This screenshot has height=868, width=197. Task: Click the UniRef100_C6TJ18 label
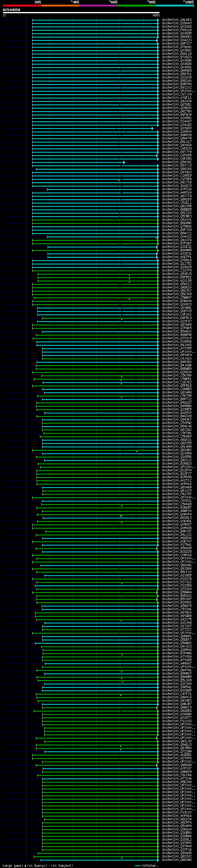(x=177, y=94)
